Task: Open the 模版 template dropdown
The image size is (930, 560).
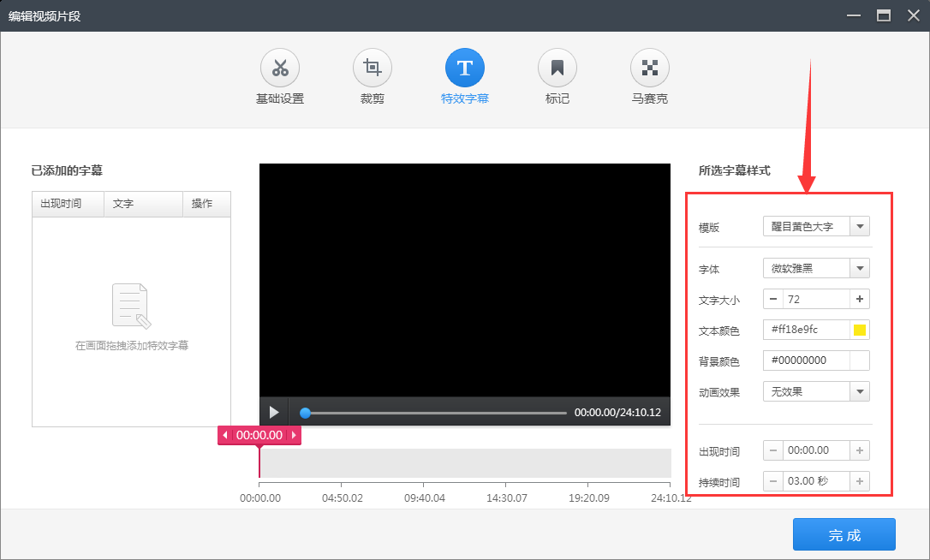Action: 860,225
